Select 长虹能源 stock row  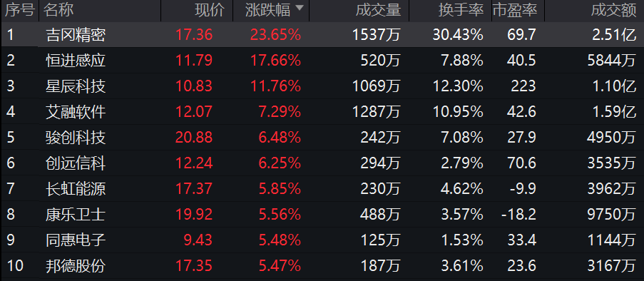tap(322, 189)
